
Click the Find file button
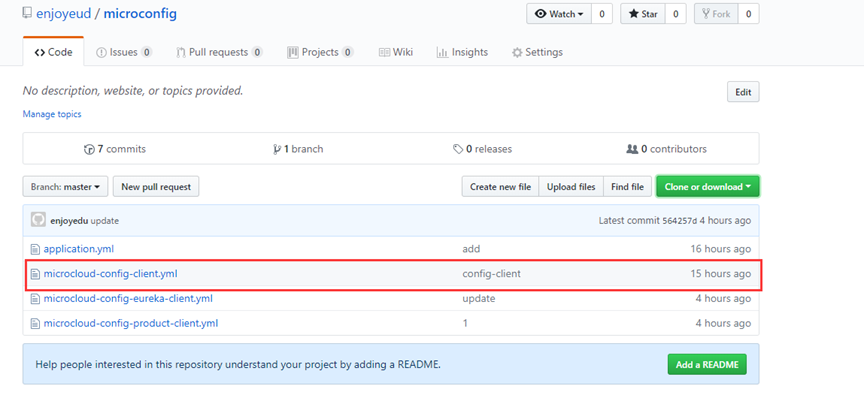627,187
